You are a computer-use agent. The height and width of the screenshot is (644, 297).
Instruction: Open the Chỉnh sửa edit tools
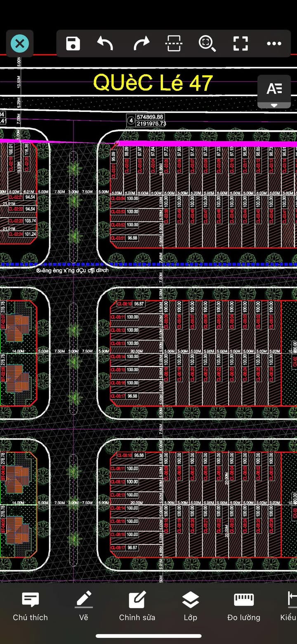[137, 606]
